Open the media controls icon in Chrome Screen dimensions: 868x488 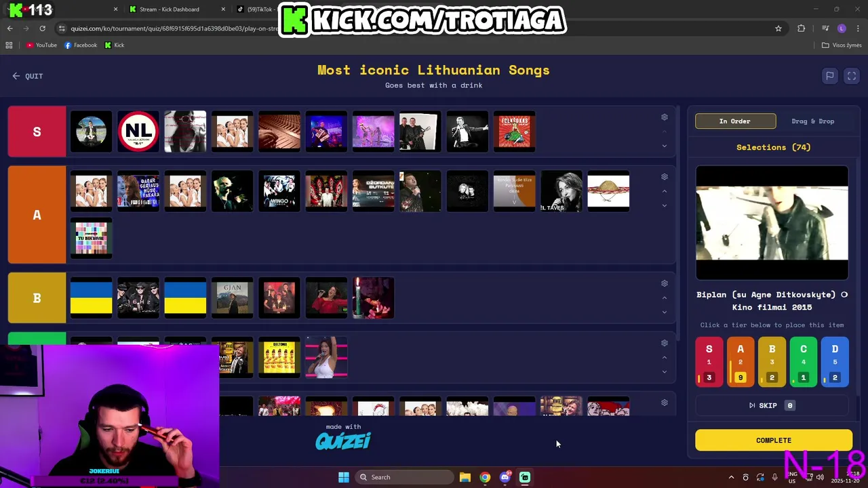825,28
